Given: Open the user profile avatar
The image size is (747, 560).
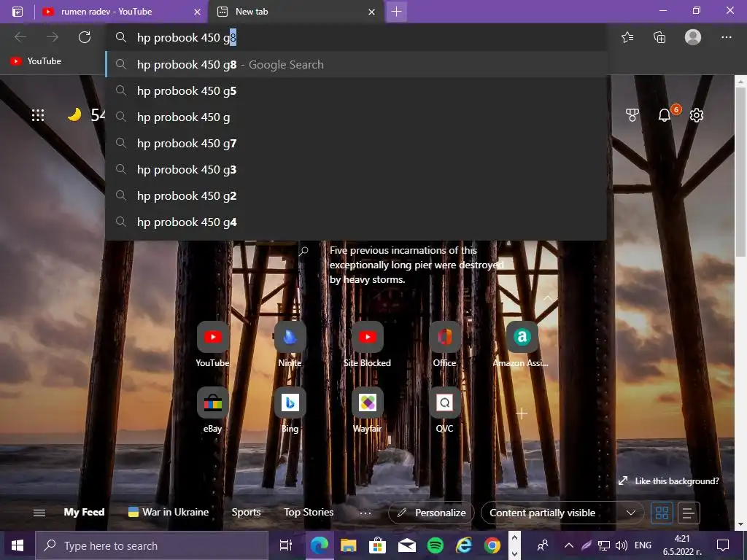Looking at the screenshot, I should pos(693,37).
